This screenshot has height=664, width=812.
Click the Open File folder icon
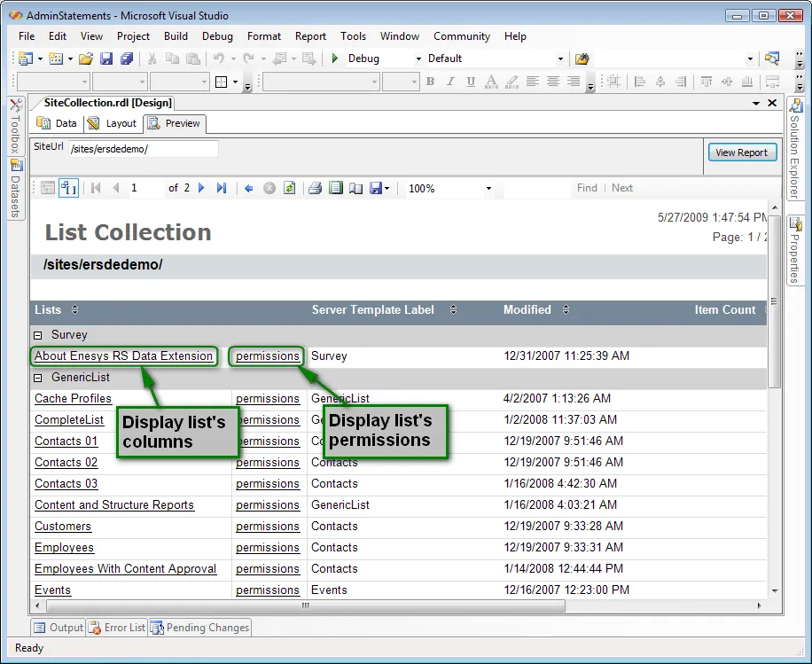click(x=86, y=59)
